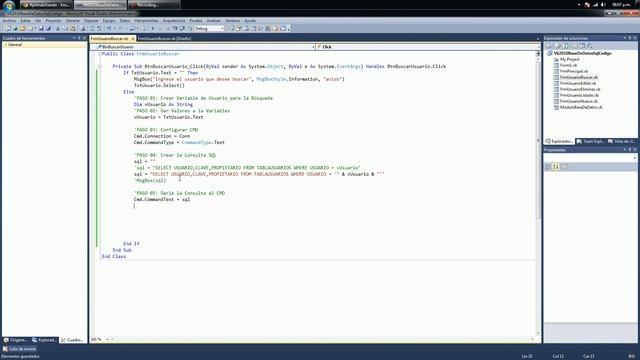
Task: Select the alphabetical sort icon in Propiedades panel
Action: (556, 167)
